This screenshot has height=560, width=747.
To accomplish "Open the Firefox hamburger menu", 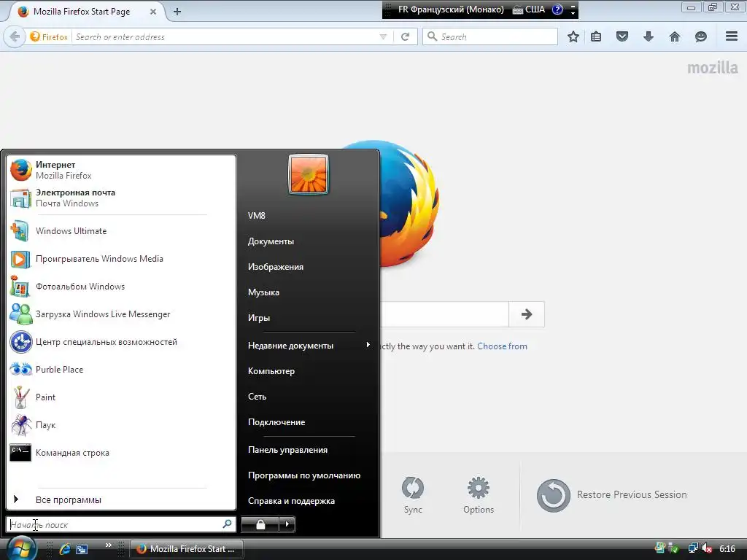I will point(732,36).
